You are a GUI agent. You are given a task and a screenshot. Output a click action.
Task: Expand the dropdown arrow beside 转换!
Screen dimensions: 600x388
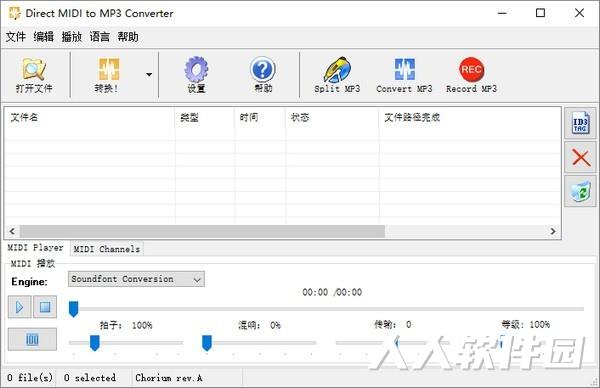[x=149, y=75]
